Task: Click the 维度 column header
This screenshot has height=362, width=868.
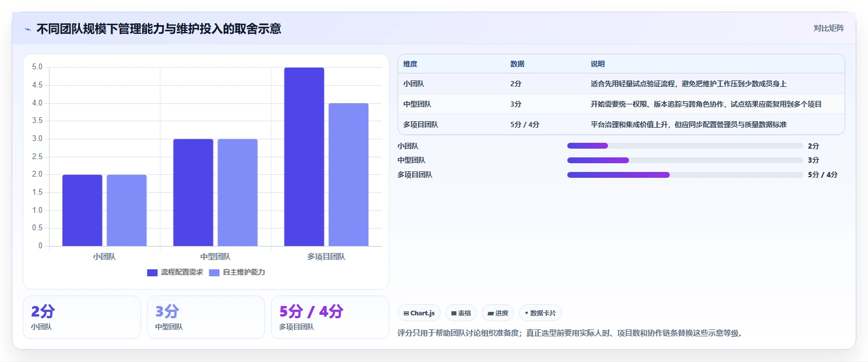Action: (410, 64)
